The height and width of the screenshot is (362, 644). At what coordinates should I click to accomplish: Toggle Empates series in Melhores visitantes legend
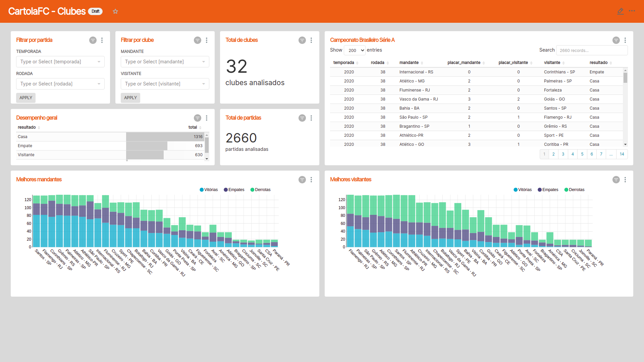click(x=548, y=190)
